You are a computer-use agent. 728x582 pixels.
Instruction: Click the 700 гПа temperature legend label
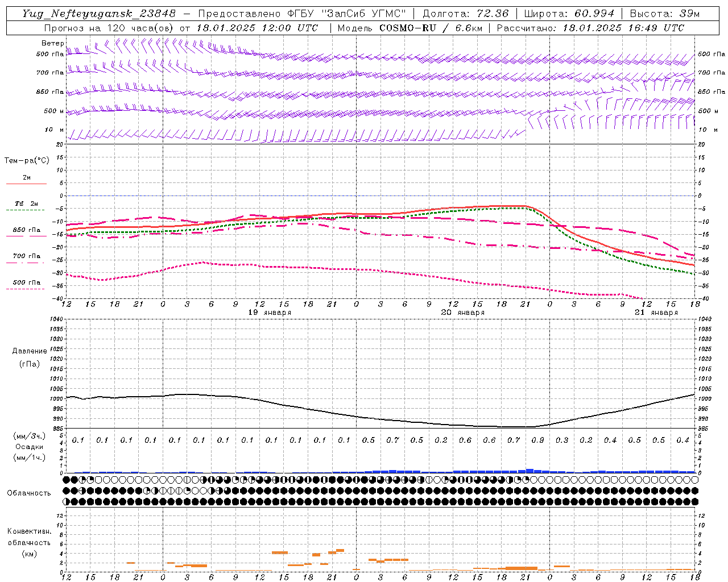27,256
